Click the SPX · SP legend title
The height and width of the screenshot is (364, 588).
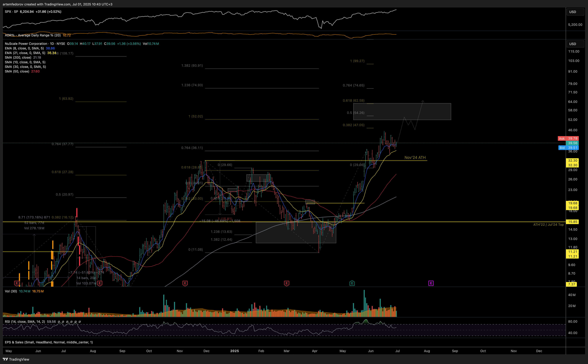(11, 12)
